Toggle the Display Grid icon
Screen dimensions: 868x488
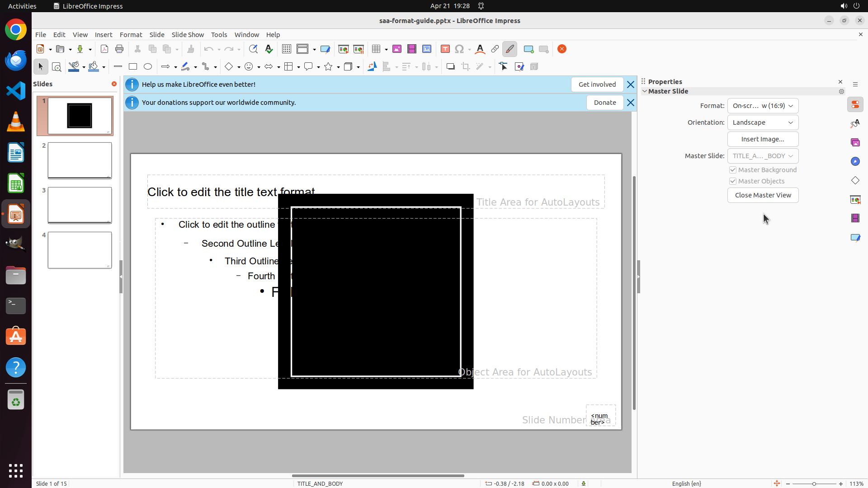coord(286,49)
